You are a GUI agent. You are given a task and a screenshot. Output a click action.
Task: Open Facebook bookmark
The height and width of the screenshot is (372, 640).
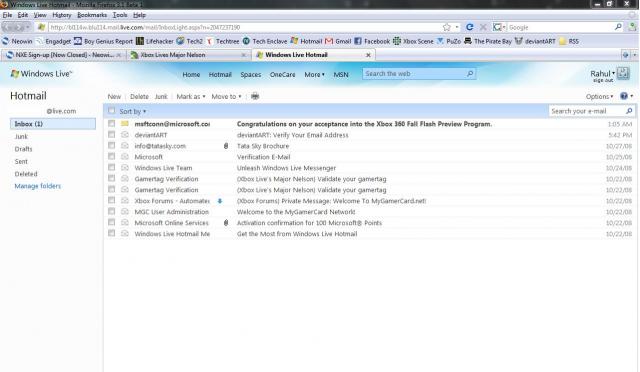coord(372,41)
